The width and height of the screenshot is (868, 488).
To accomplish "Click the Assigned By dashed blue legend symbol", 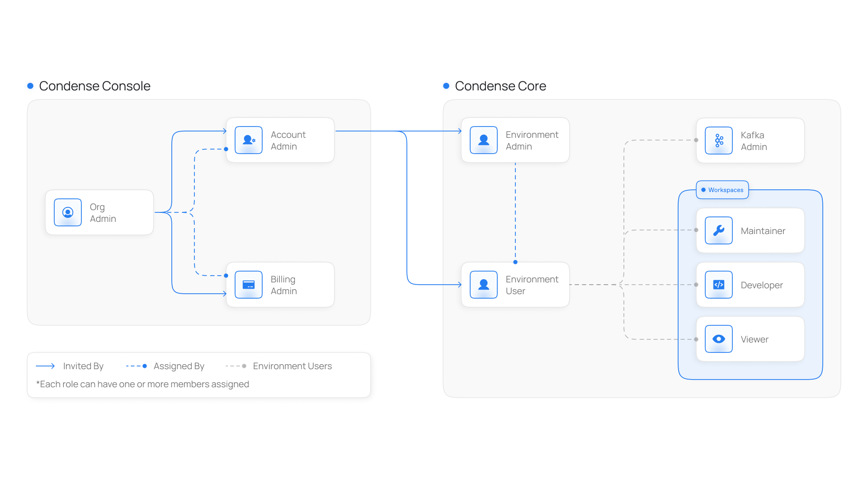I will coord(137,366).
